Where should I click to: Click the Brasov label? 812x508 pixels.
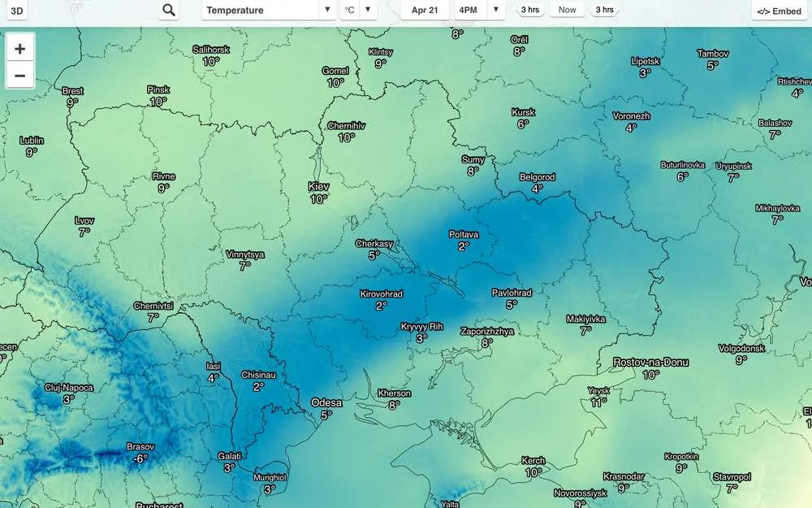click(140, 447)
